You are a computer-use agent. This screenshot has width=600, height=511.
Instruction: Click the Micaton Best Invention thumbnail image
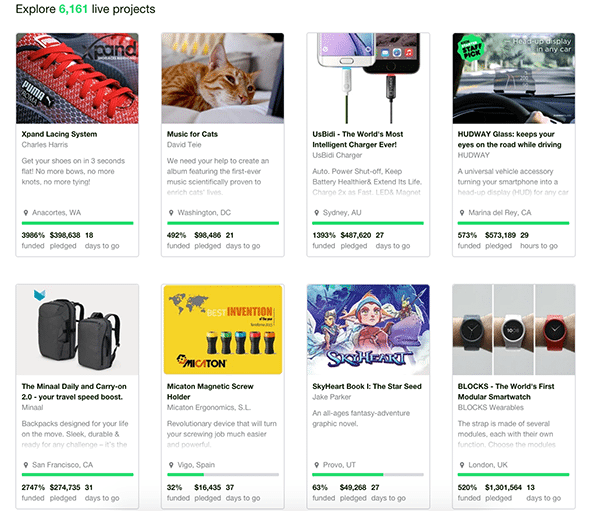(x=222, y=330)
